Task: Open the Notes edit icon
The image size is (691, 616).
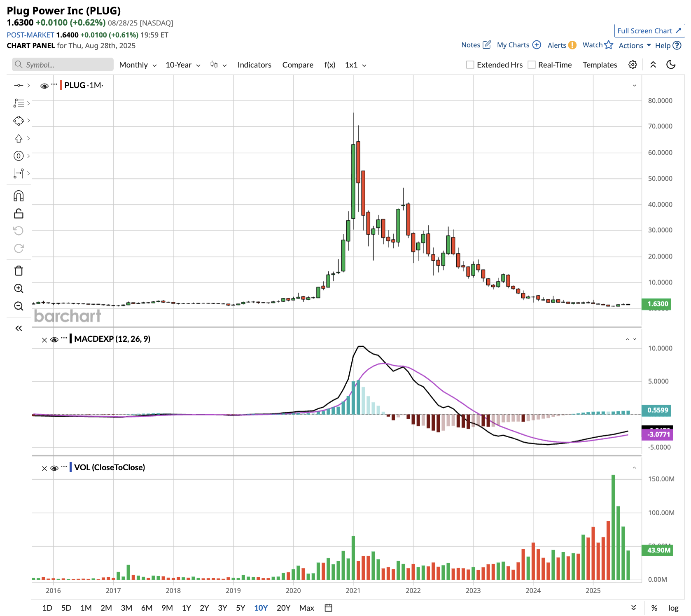Action: tap(487, 44)
